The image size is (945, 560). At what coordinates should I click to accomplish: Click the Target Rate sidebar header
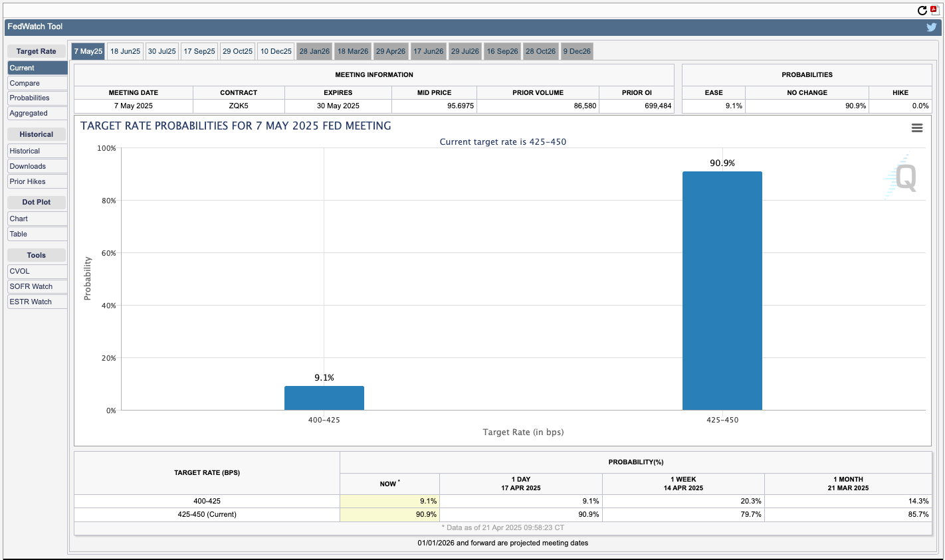point(37,51)
